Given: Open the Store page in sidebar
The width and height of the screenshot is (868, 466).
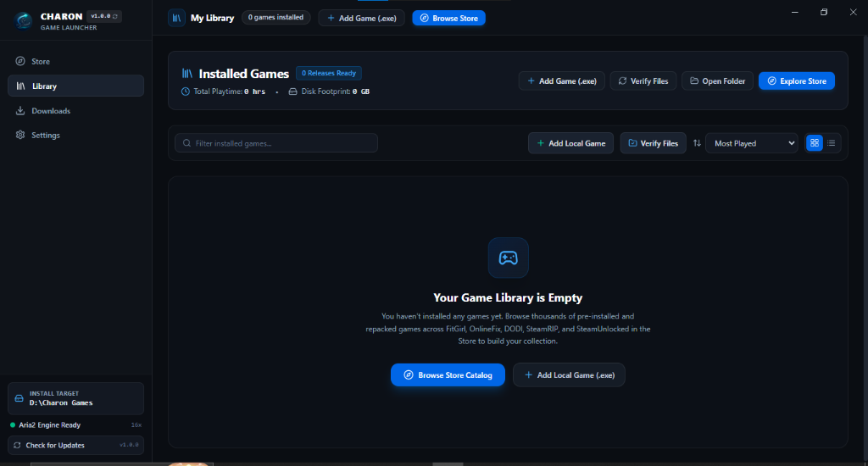Looking at the screenshot, I should 75,62.
